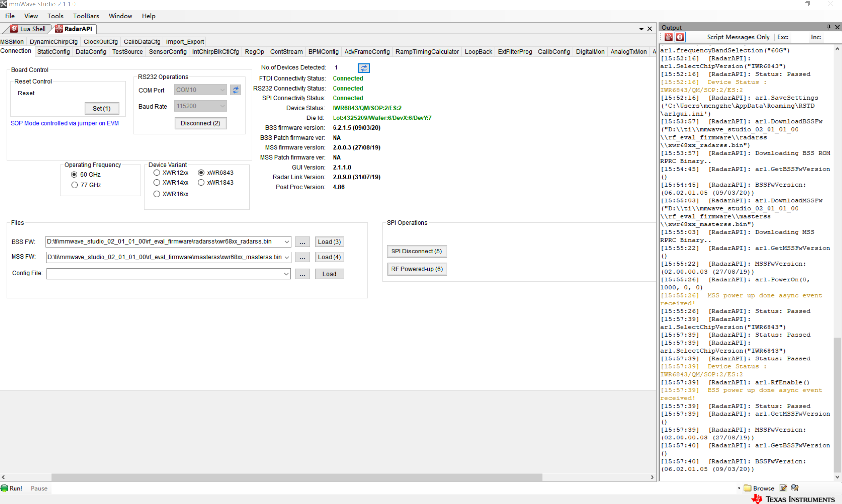Screen dimensions: 842x504
Task: Open the Config File dropdown
Action: [x=286, y=274]
